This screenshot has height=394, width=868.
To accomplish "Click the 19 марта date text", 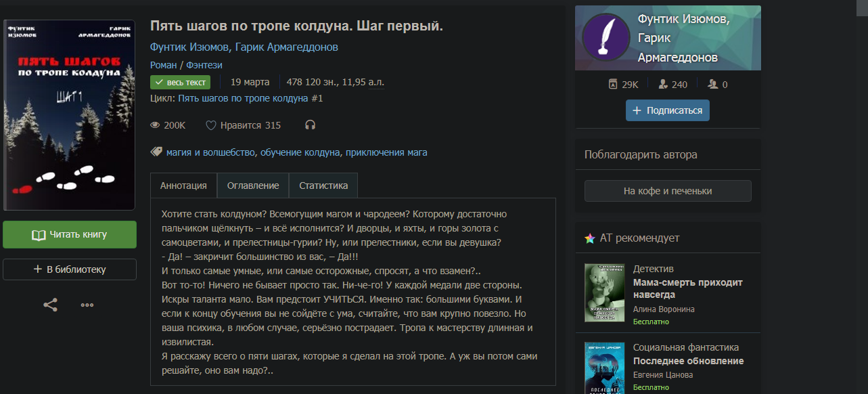I will tap(250, 82).
